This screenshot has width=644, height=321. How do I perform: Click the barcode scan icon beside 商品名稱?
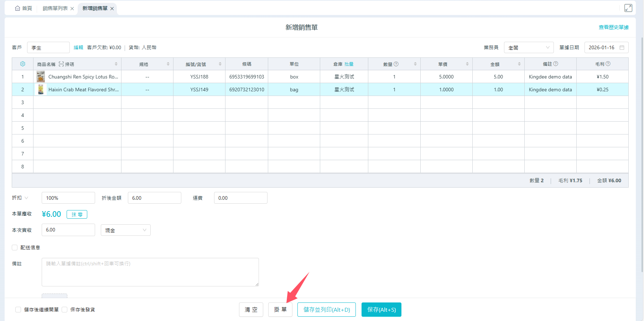click(61, 64)
